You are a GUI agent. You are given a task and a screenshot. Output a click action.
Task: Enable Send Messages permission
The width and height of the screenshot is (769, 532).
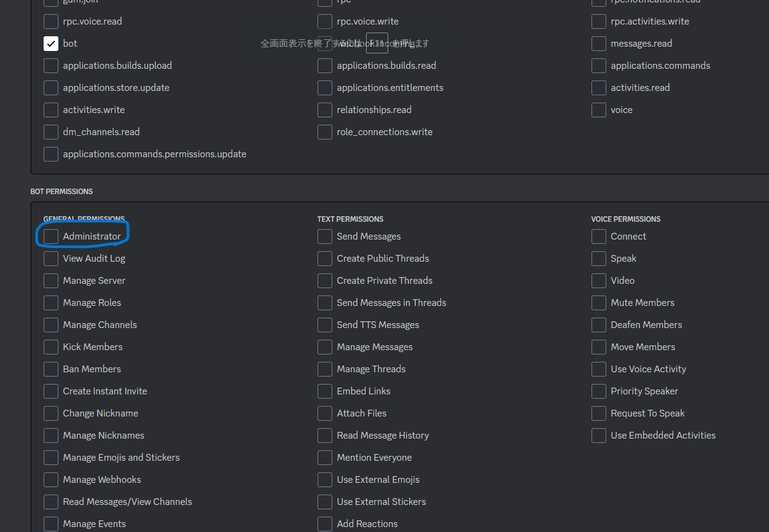pyautogui.click(x=325, y=237)
